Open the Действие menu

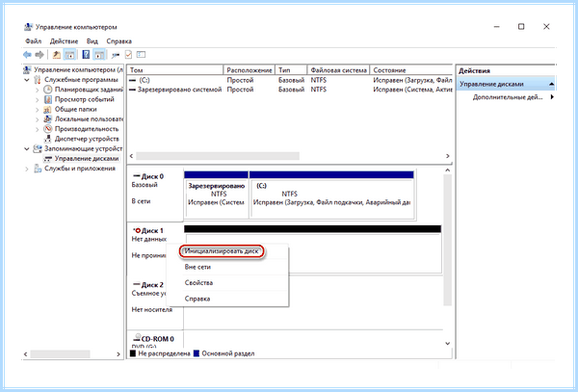coord(65,41)
